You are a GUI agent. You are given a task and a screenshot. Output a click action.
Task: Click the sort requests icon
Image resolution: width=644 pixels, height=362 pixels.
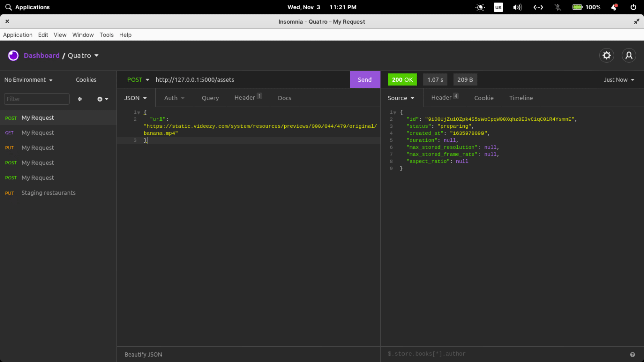coord(79,99)
